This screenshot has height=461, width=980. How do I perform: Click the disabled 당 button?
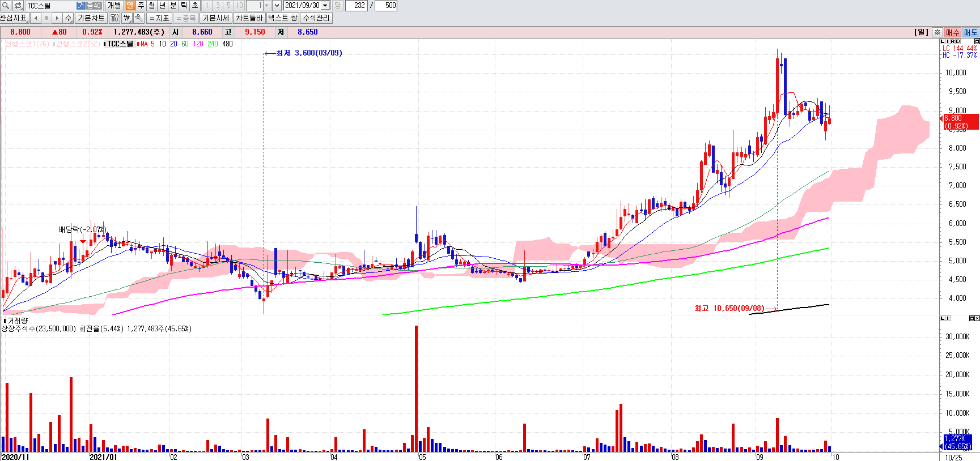[338, 6]
